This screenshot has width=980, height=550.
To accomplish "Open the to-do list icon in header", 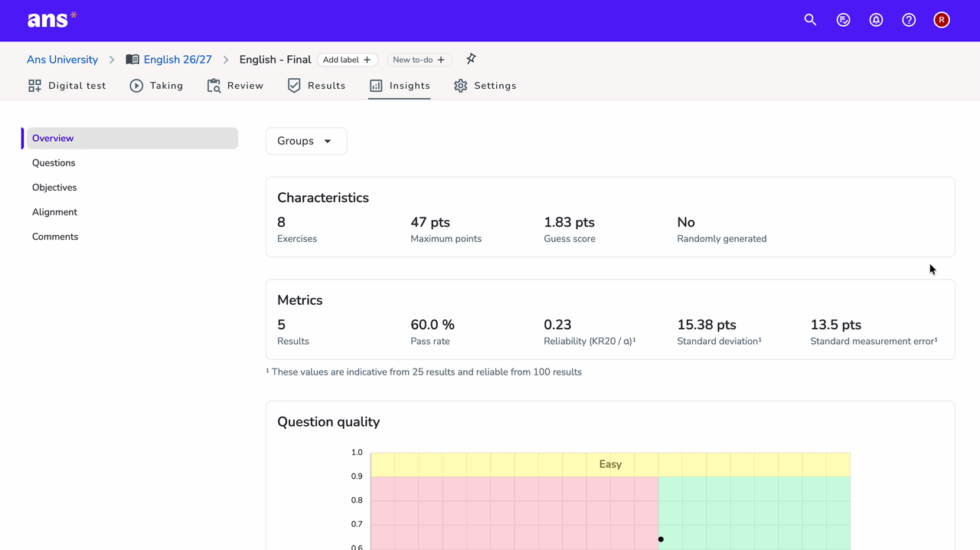I will (843, 20).
